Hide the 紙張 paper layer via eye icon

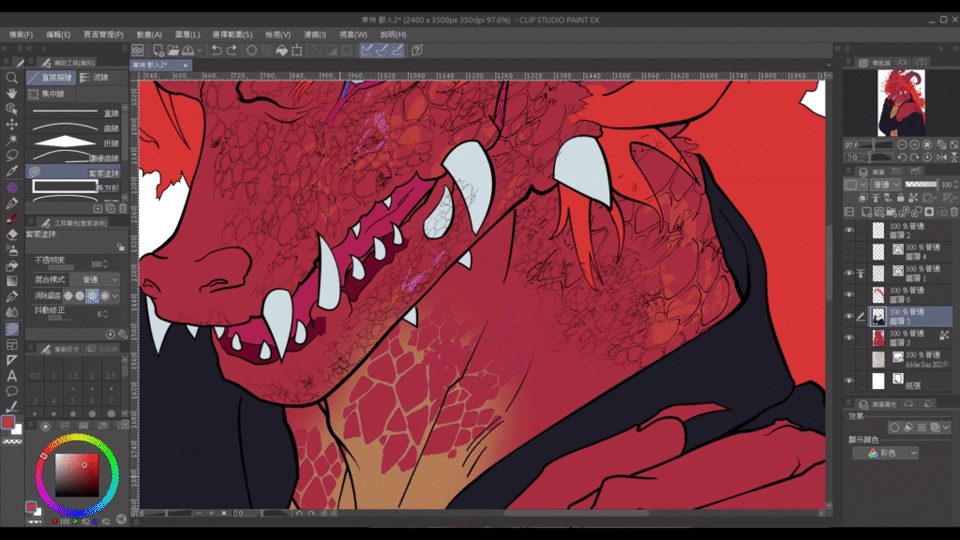coord(849,381)
